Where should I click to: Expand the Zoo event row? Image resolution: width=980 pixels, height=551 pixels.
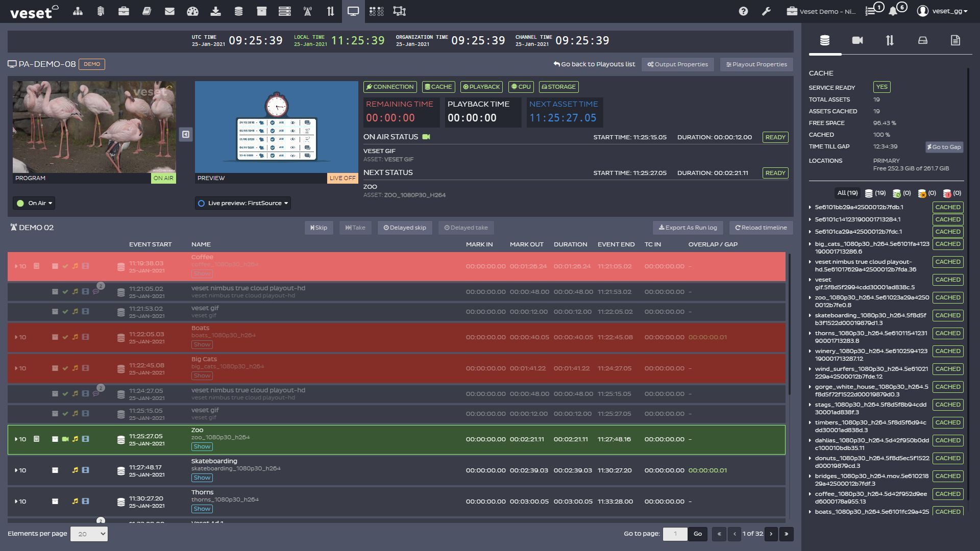coord(16,439)
